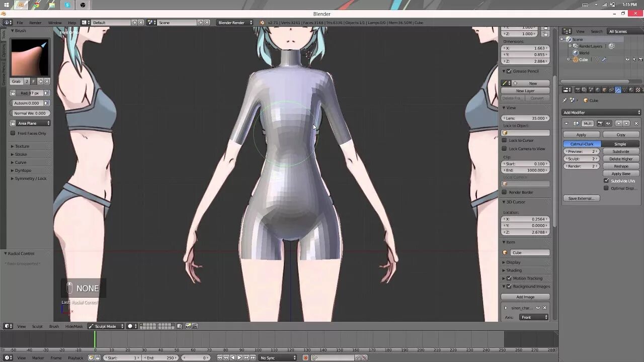644x362 pixels.
Task: Open the Window menu
Action: point(55,23)
